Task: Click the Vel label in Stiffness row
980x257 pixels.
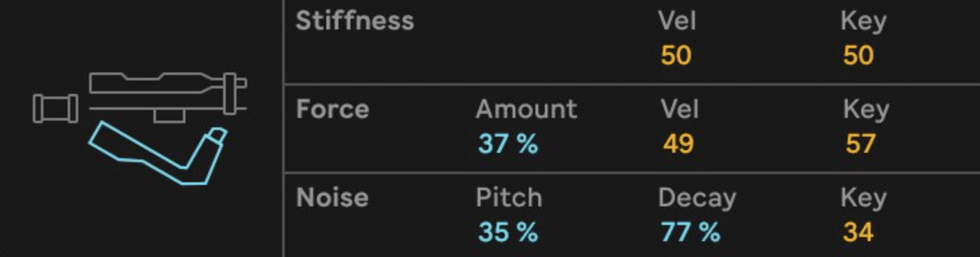Action: tap(677, 21)
